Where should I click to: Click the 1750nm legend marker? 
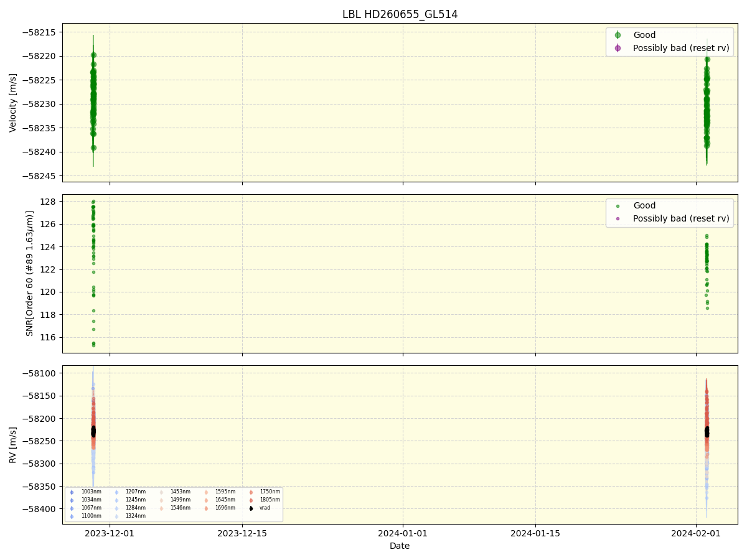(x=251, y=492)
